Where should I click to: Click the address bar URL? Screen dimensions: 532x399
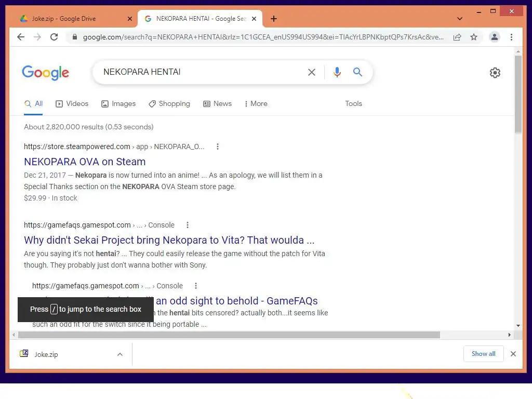263,37
